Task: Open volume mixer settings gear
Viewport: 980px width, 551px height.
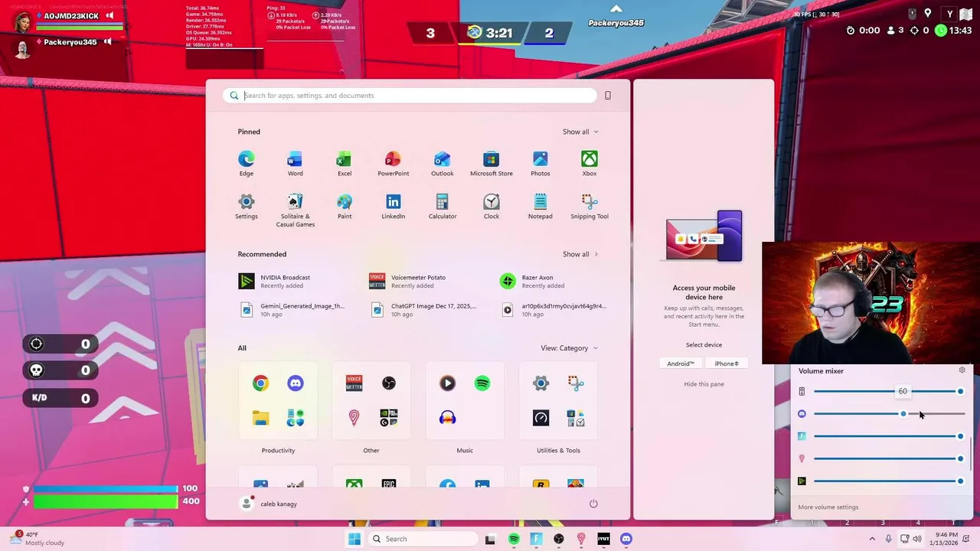Action: pos(962,370)
